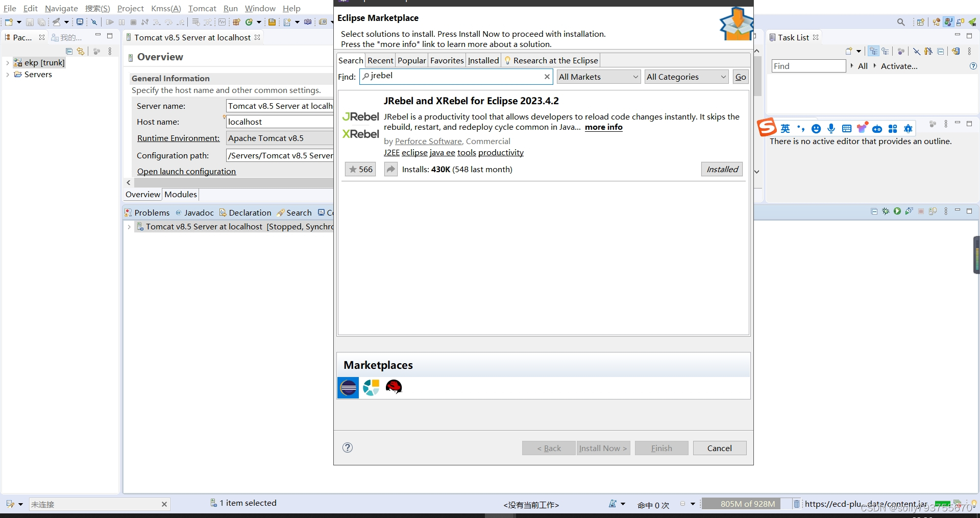The width and height of the screenshot is (980, 518).
Task: Open the Window menu
Action: pos(260,8)
